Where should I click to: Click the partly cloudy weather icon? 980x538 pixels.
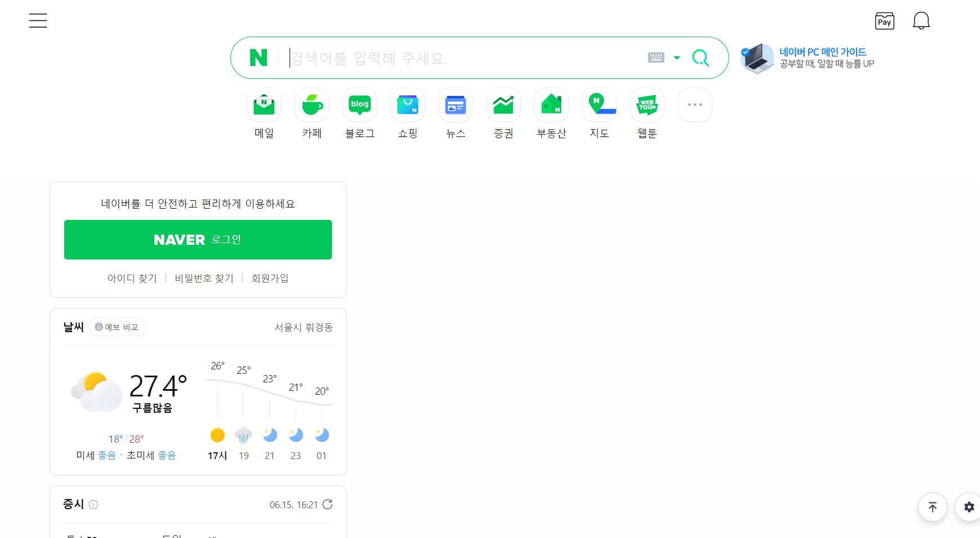click(x=97, y=391)
